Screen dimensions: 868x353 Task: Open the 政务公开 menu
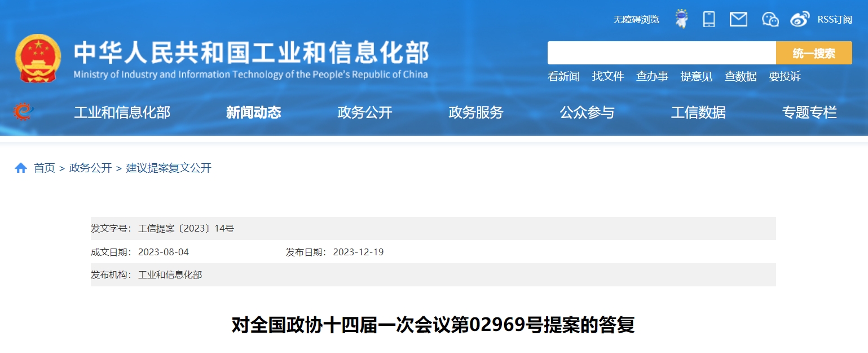(364, 112)
